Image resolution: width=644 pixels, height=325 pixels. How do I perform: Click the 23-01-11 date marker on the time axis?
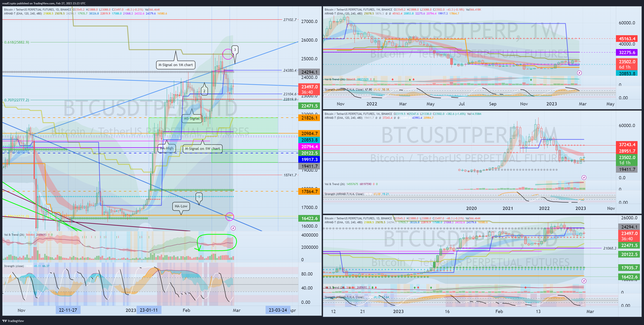pos(149,310)
